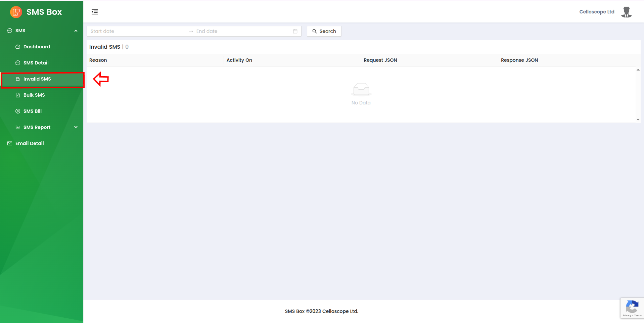Image resolution: width=644 pixels, height=323 pixels.
Task: Collapse the SMS menu chevron
Action: pyautogui.click(x=76, y=31)
